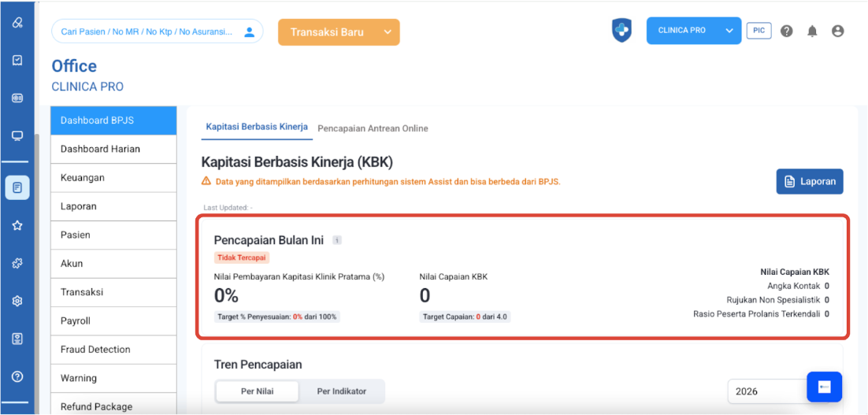
Task: Switch to the Per Indikator view
Action: tap(342, 391)
